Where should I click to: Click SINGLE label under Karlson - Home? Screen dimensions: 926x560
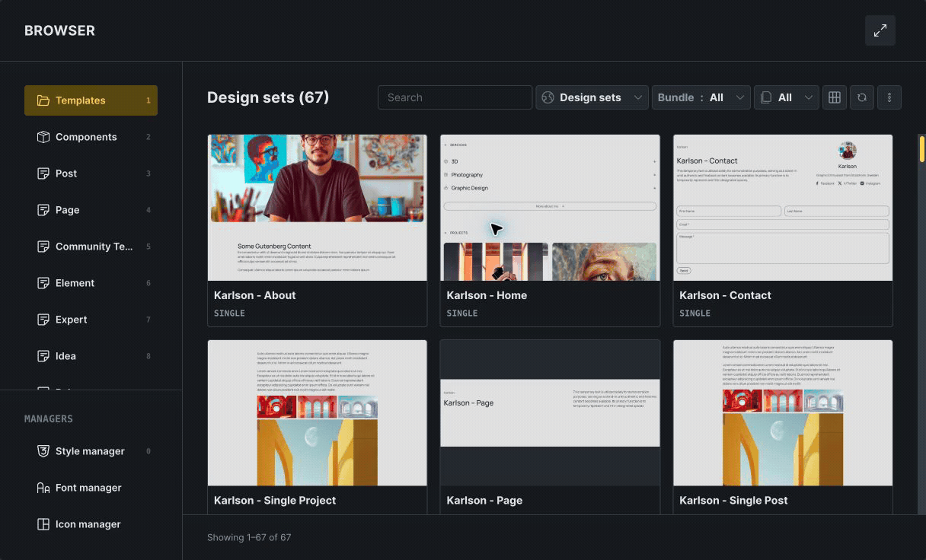click(x=462, y=313)
